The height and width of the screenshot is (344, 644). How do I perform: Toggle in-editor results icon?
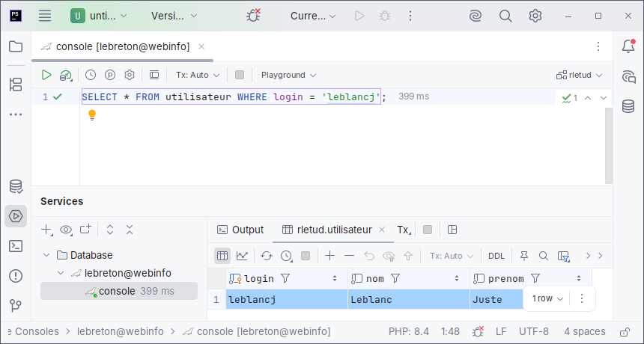point(154,75)
